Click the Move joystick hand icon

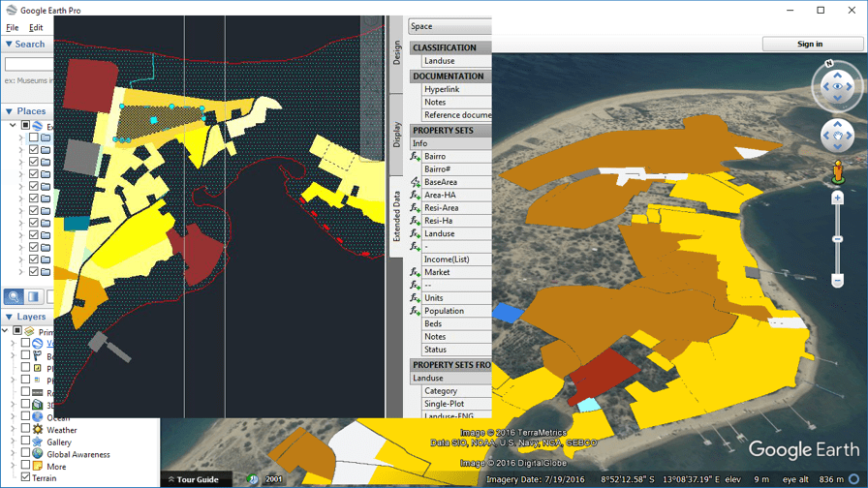[x=838, y=135]
